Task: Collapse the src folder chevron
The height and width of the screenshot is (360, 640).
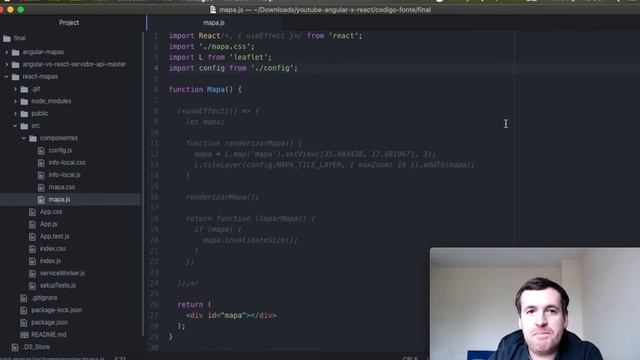Action: (x=16, y=126)
